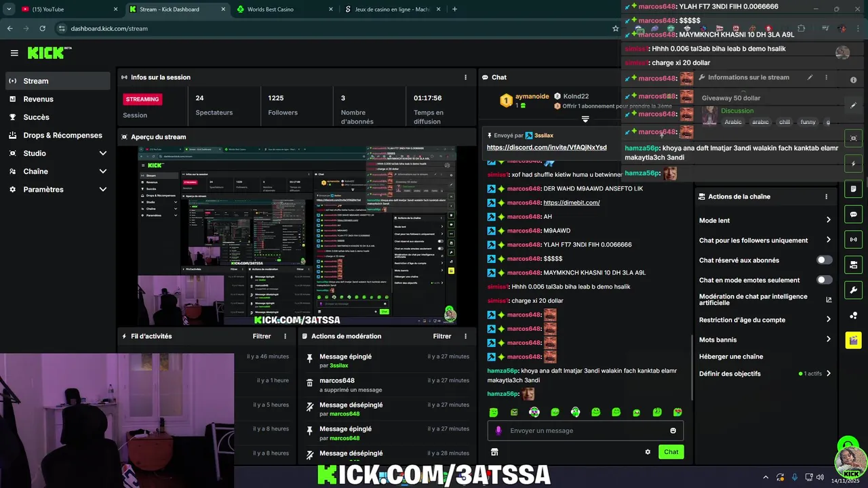The width and height of the screenshot is (868, 488).
Task: Click the info icon in right sidebar
Action: click(x=853, y=80)
